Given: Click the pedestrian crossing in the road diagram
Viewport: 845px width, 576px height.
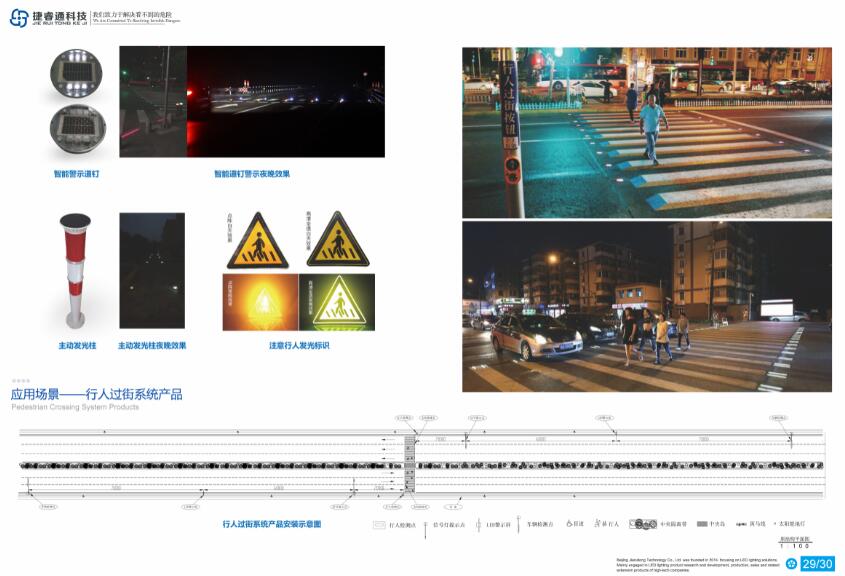Looking at the screenshot, I should 410,464.
